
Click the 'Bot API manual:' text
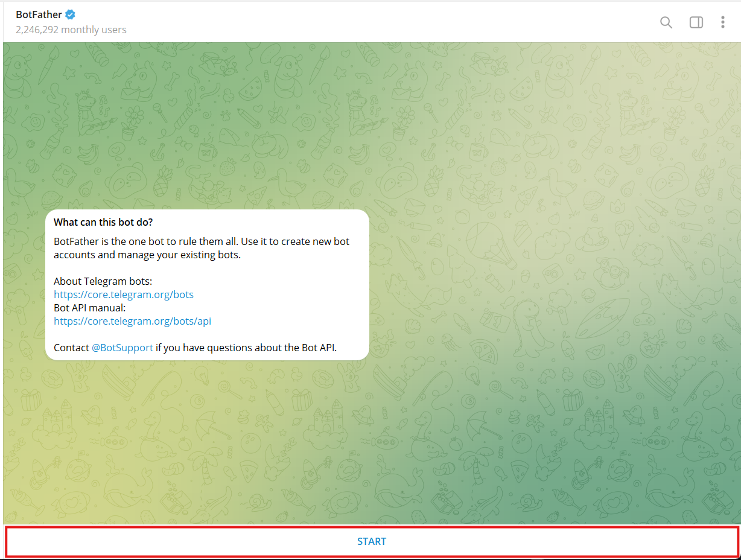(89, 308)
